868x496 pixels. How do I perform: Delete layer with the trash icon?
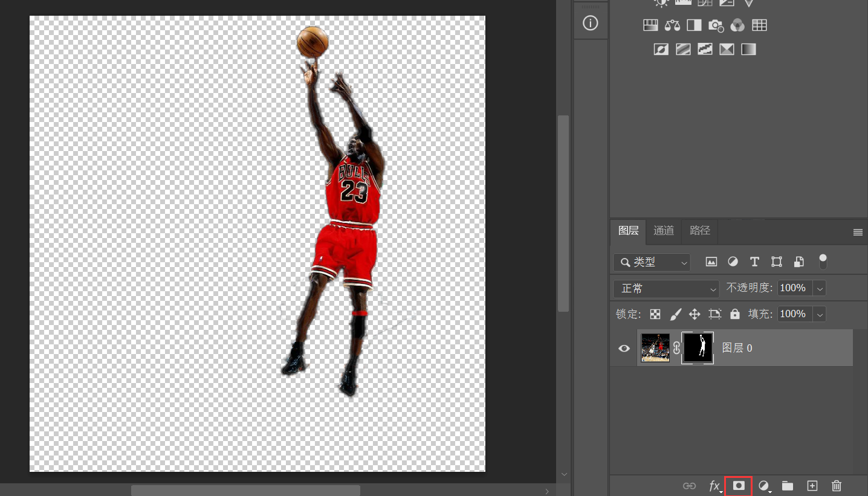click(837, 486)
